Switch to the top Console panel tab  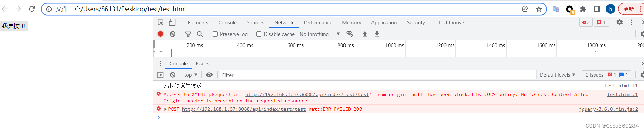228,23
